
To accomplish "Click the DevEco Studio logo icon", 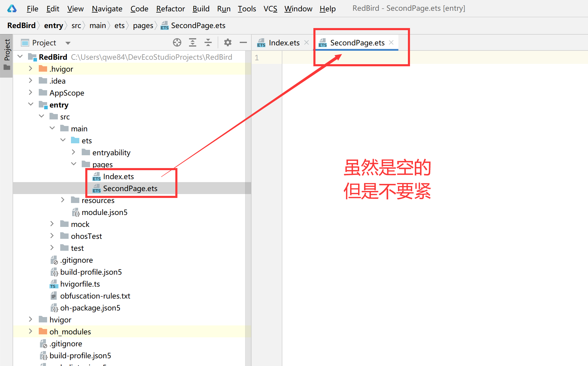I will tap(12, 9).
